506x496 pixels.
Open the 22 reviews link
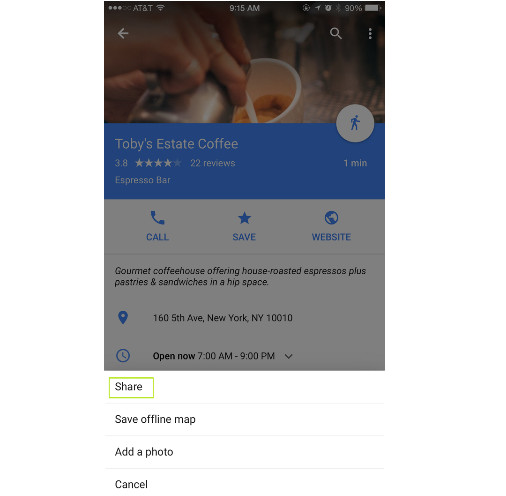[x=213, y=163]
